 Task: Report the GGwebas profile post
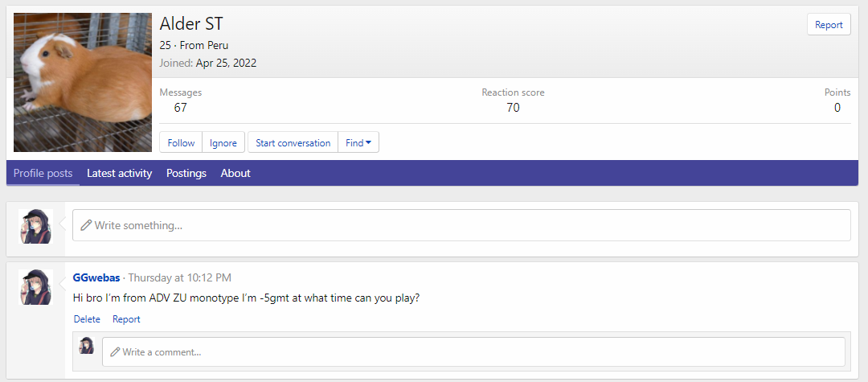(126, 319)
